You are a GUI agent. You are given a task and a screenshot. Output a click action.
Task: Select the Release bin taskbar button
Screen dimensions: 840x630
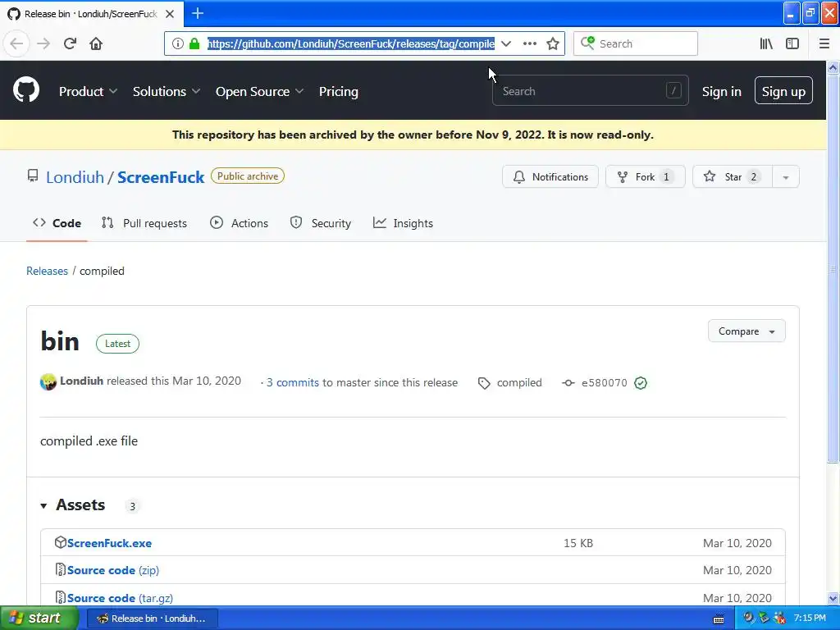152,619
